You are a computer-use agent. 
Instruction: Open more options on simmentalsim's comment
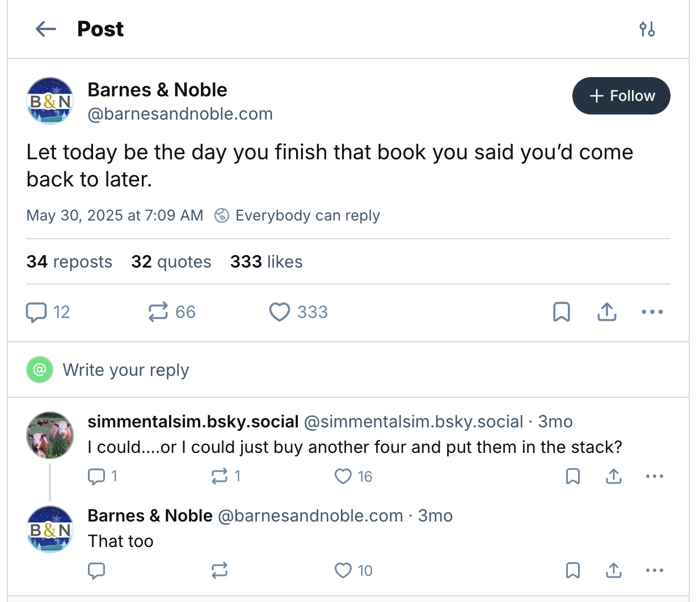coord(654,477)
